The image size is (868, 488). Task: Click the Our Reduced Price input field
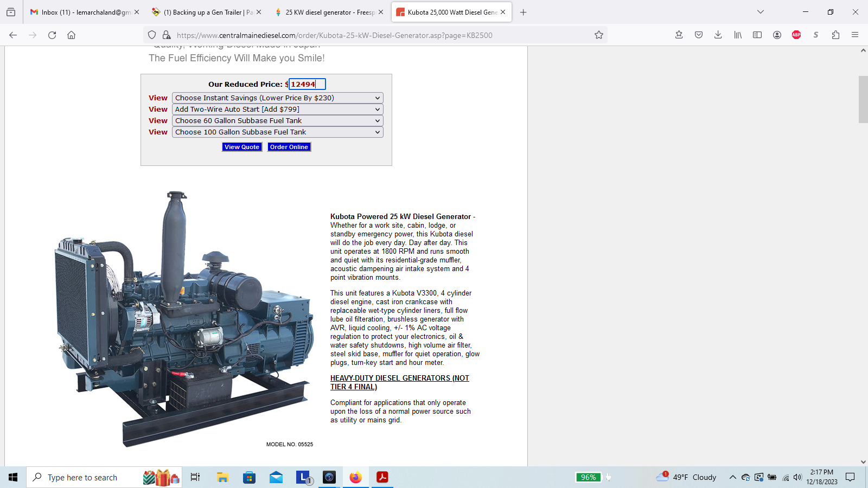pos(307,84)
